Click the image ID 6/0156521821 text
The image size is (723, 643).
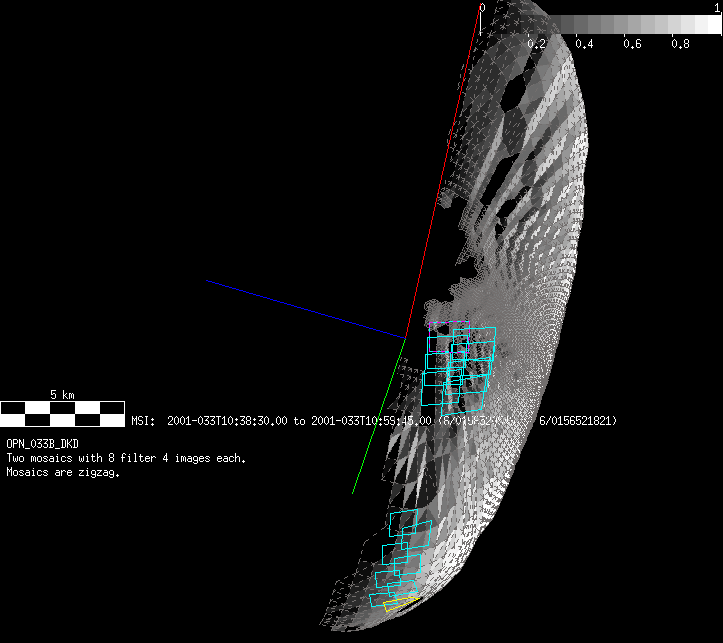(578, 422)
